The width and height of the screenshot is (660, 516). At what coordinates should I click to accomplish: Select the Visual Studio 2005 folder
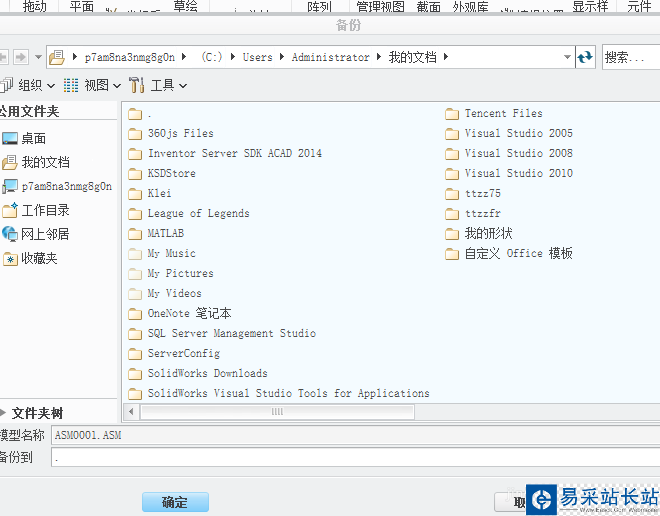509,134
